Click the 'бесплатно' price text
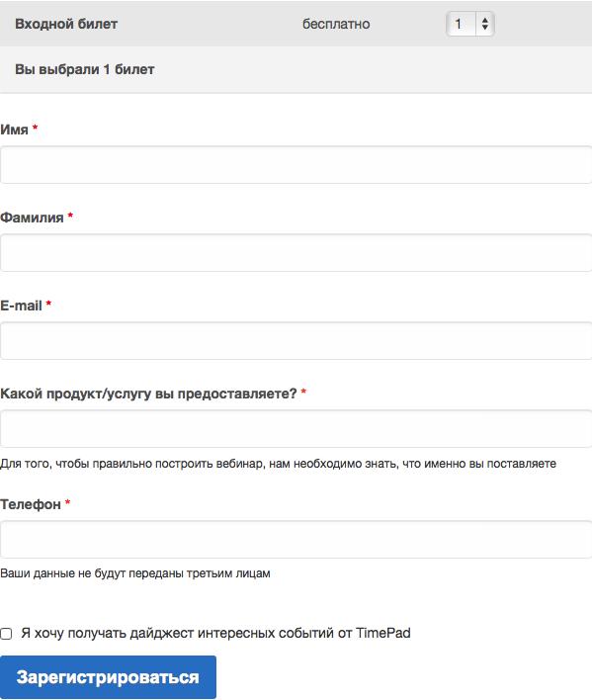This screenshot has width=592, height=700. coord(336,24)
